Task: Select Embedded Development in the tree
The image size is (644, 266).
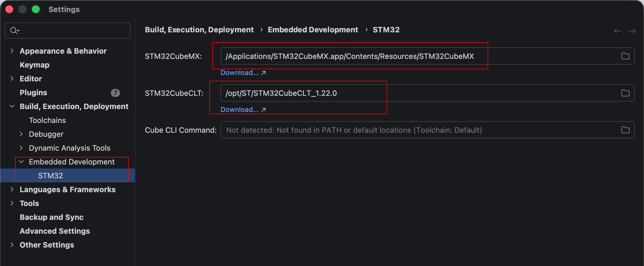Action: click(x=72, y=162)
